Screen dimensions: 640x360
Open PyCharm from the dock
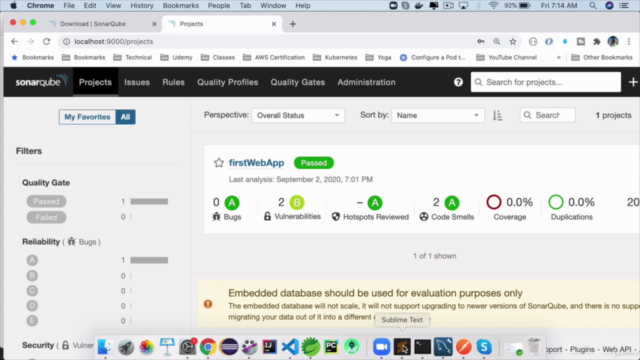pyautogui.click(x=331, y=347)
